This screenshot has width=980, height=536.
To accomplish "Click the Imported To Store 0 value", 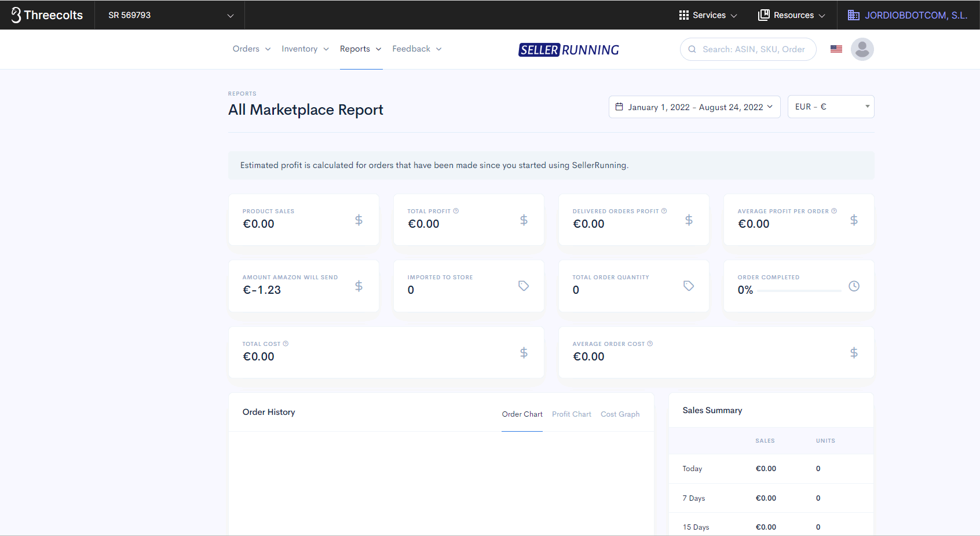I will (411, 290).
